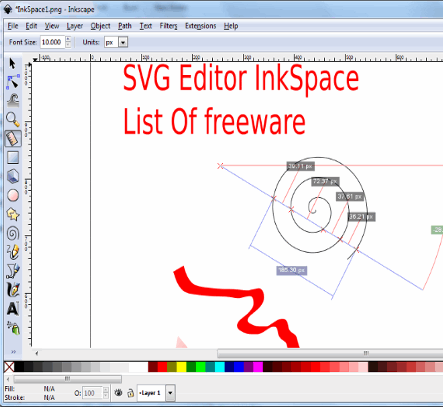The width and height of the screenshot is (443, 407).
Task: Decrease Font Size with down stepper
Action: [68, 45]
